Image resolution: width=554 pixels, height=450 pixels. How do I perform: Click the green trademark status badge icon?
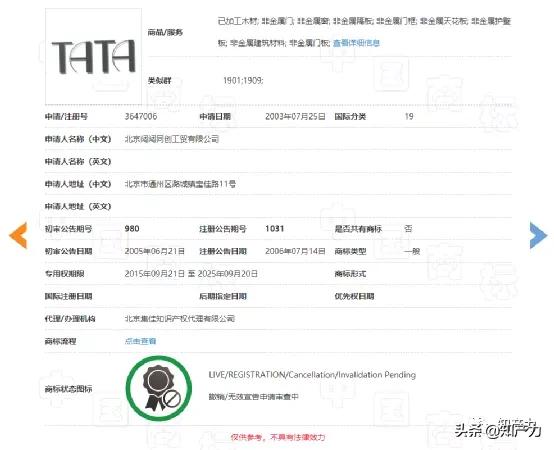[159, 388]
